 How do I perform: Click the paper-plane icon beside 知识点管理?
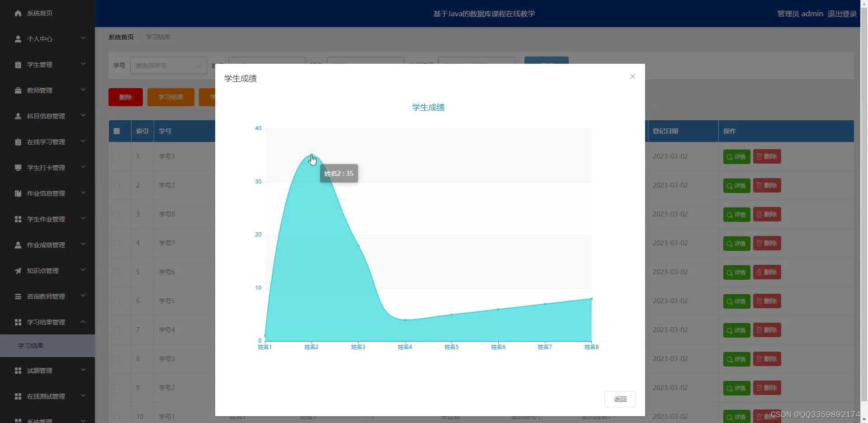[18, 271]
